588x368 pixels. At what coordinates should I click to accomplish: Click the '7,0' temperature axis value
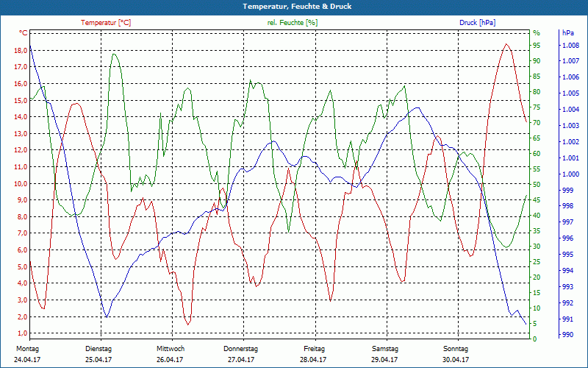tap(22, 233)
